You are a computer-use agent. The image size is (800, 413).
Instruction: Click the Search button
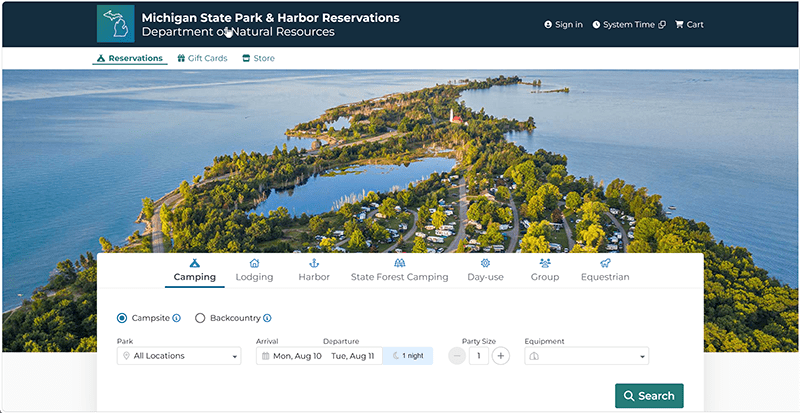[x=649, y=396]
